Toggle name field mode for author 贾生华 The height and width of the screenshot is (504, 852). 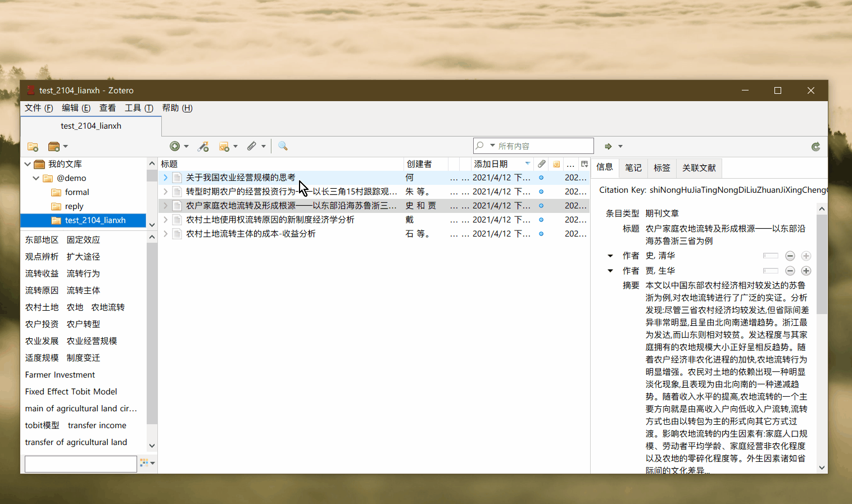pyautogui.click(x=771, y=271)
